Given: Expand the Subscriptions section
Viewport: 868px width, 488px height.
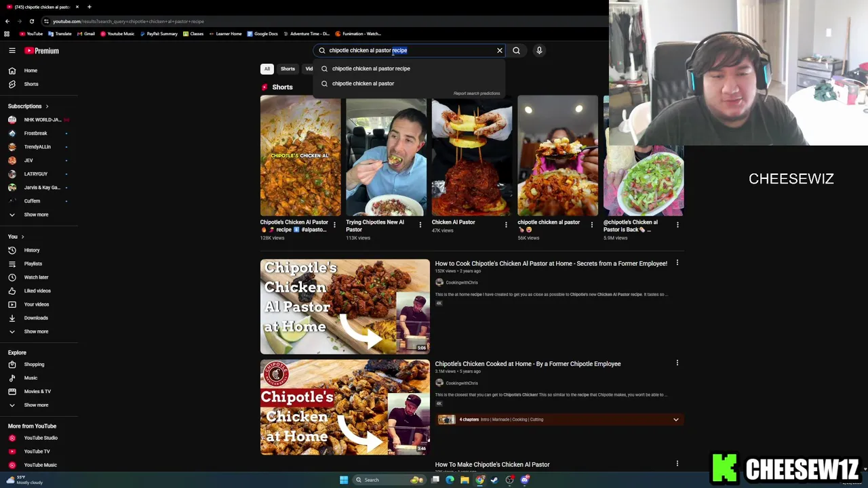Looking at the screenshot, I should (x=28, y=106).
